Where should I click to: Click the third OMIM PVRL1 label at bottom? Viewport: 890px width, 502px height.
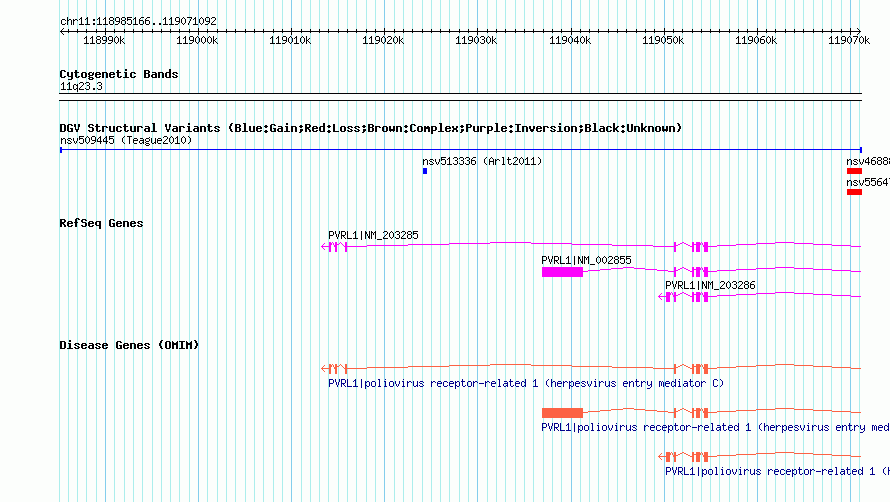(777, 471)
